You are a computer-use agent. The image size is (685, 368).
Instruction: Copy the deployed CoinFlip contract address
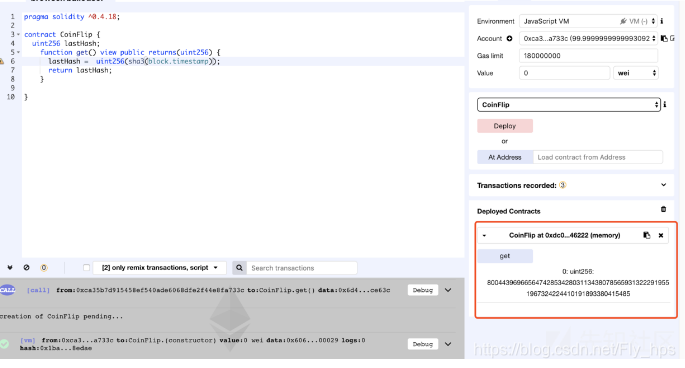(x=647, y=235)
